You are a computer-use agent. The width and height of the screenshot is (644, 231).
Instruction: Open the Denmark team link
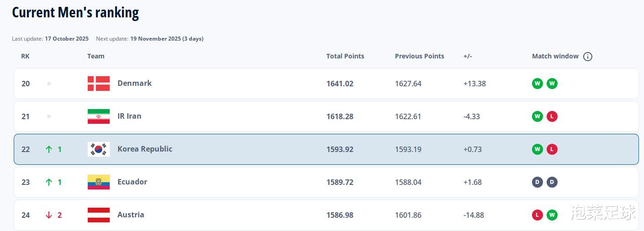tap(134, 83)
